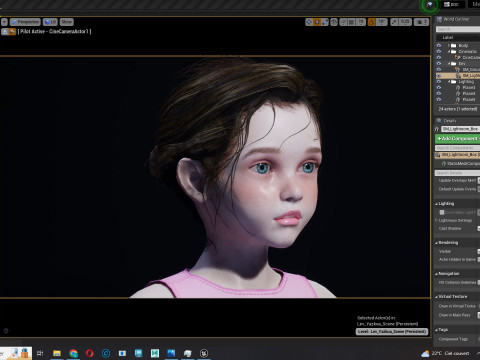Viewport: 480px width, 360px height.
Task: Open Unreal Engine icon in the taskbar
Action: coord(204,353)
